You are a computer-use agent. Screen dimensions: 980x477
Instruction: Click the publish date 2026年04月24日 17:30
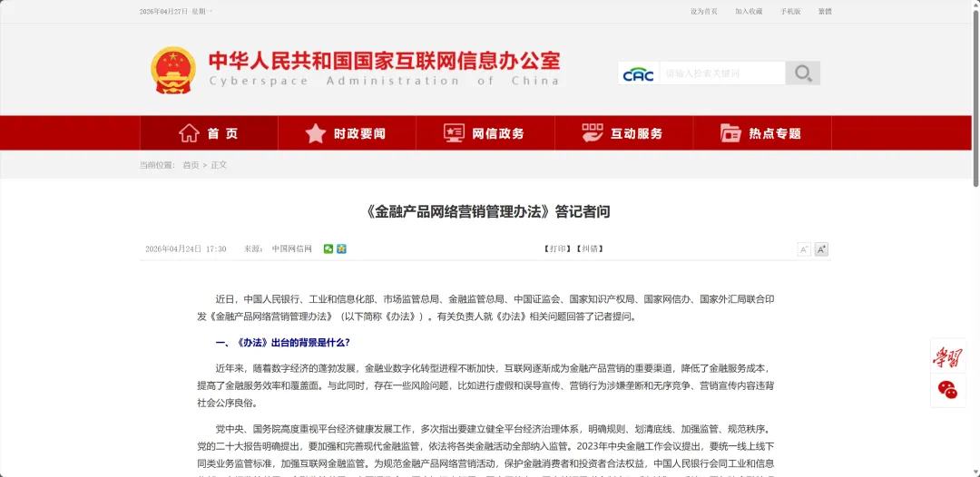[186, 248]
